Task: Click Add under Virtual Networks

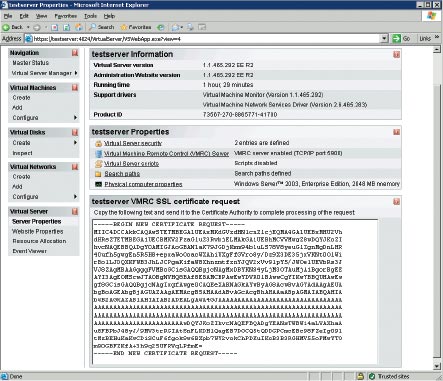Action: pos(17,187)
